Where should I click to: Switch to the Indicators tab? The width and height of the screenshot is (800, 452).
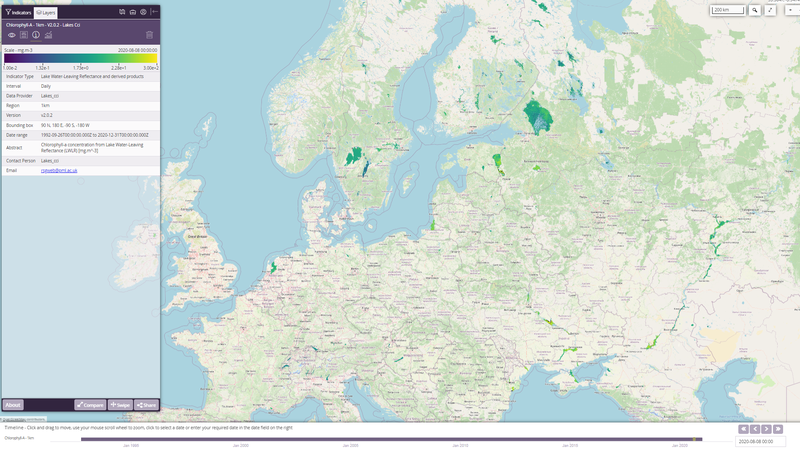pyautogui.click(x=17, y=12)
